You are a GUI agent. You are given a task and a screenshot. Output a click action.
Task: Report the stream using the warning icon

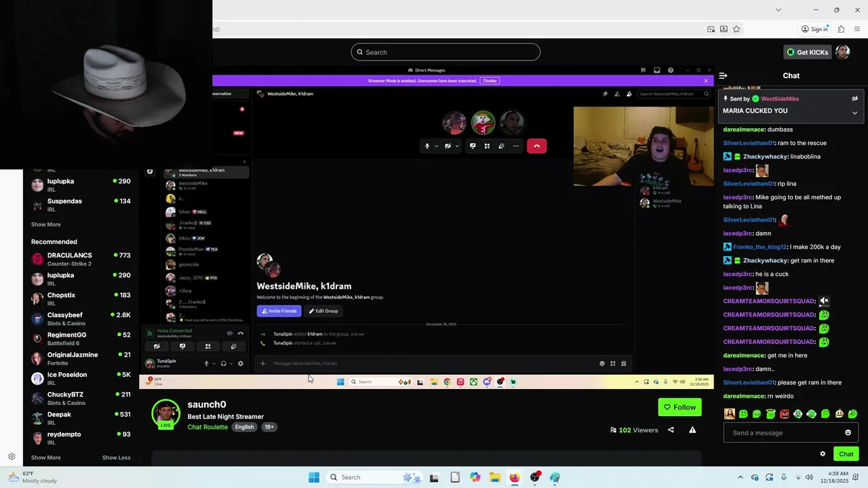[x=692, y=430]
